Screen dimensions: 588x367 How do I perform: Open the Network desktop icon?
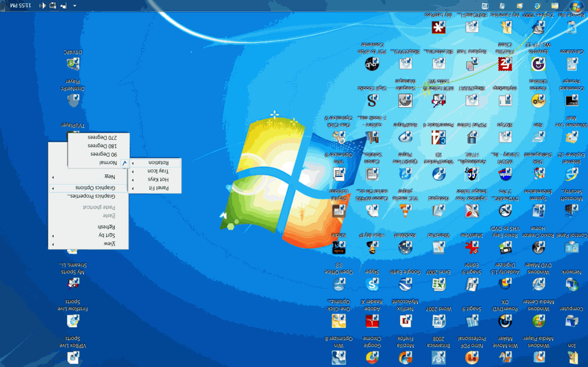(571, 284)
